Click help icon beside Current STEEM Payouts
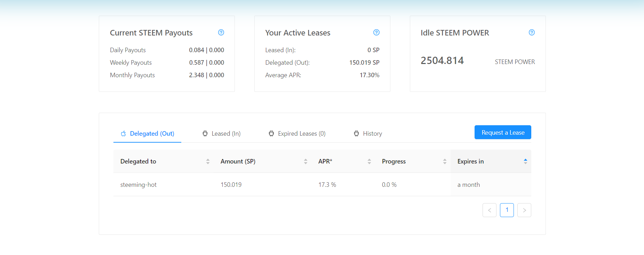Screen dimensions: 644x255 click(221, 32)
